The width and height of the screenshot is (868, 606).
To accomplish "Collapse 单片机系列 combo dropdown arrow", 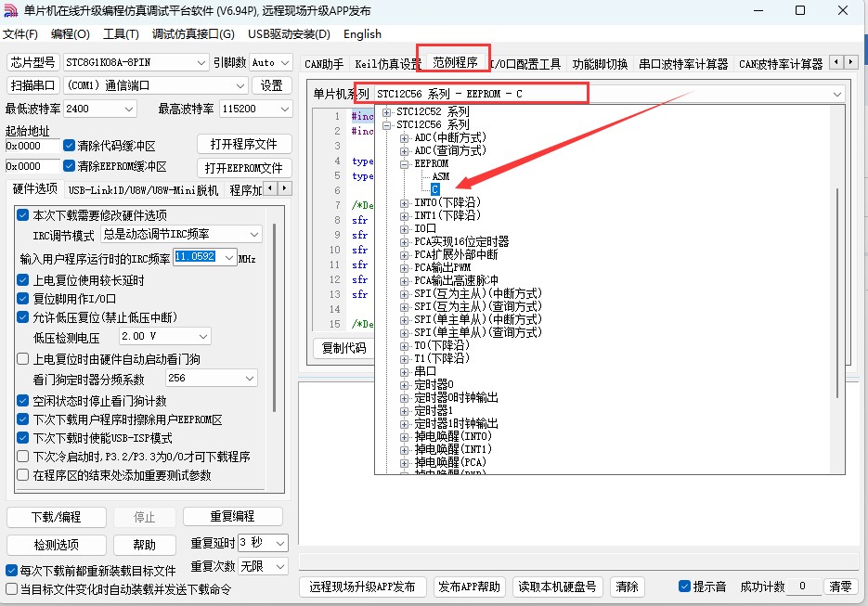I will (837, 94).
